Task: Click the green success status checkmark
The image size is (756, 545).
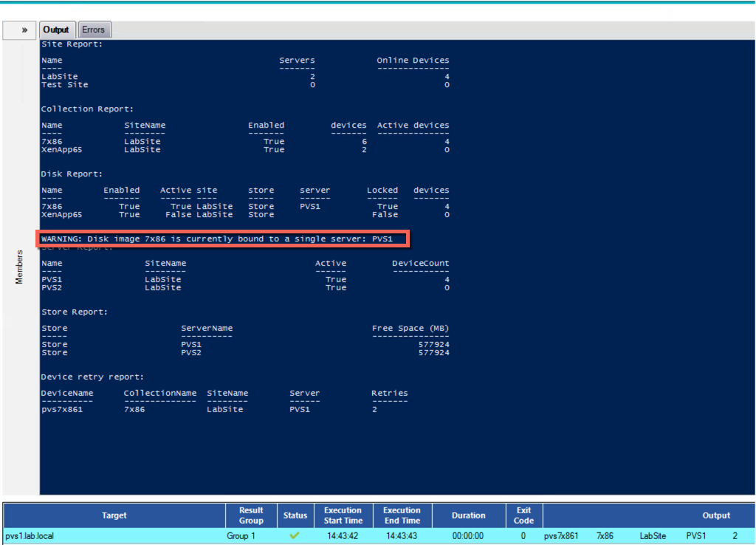Action: [x=295, y=535]
